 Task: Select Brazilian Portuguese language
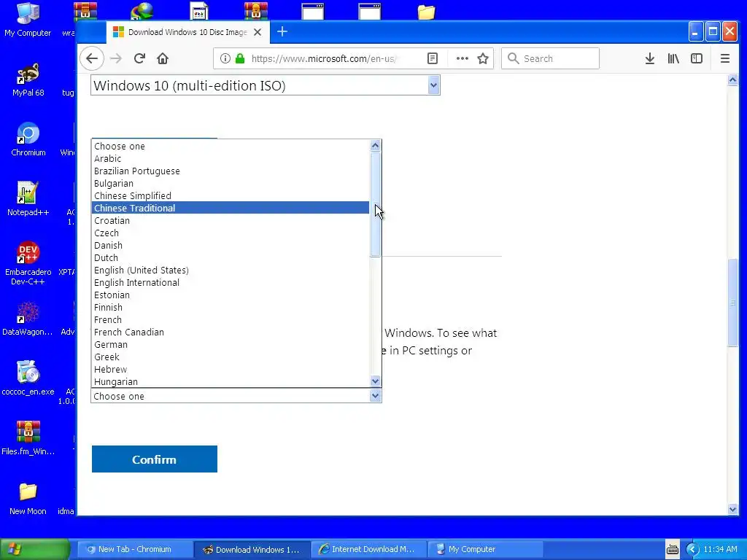(230, 171)
